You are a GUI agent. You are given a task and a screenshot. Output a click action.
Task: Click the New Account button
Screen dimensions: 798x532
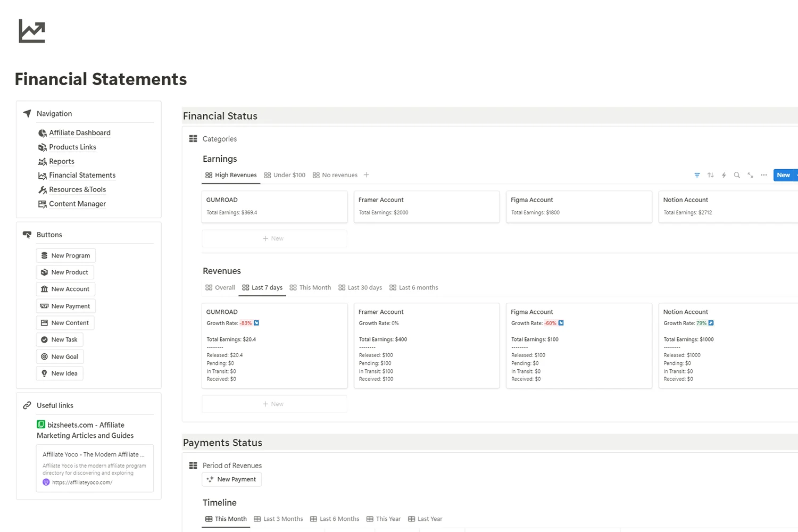click(65, 289)
